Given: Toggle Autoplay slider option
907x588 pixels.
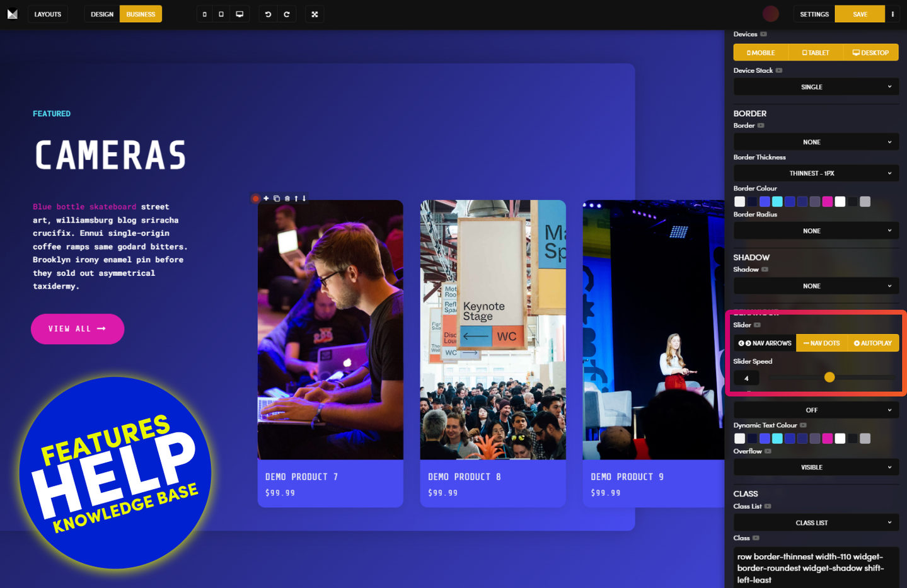Looking at the screenshot, I should pos(873,343).
